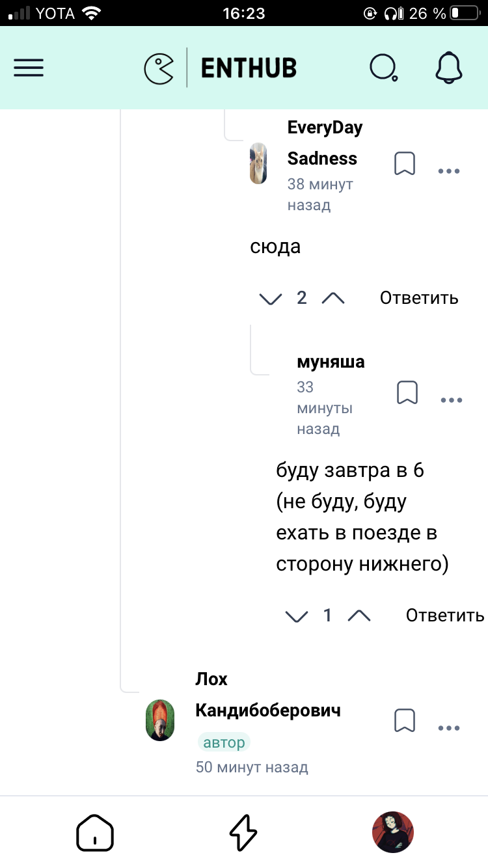Open notifications bell
This screenshot has width=488, height=868.
(448, 67)
